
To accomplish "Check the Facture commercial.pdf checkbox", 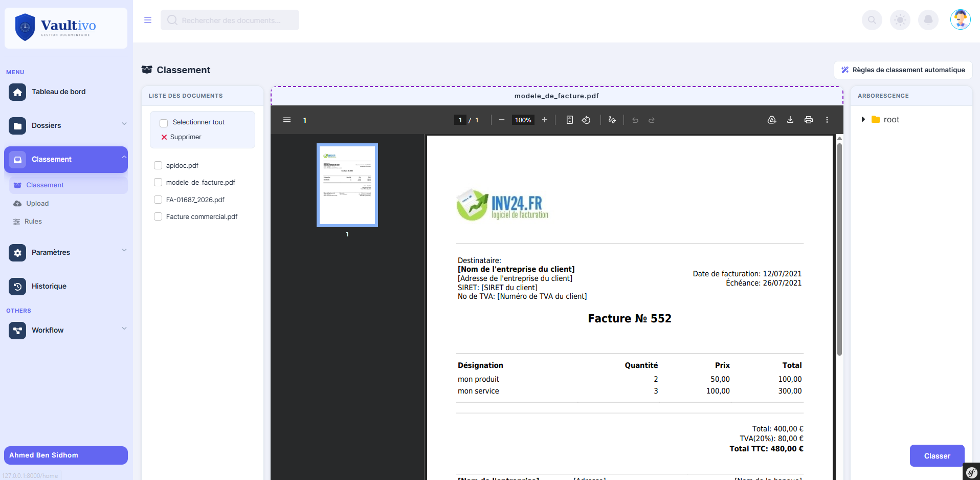I will point(158,216).
